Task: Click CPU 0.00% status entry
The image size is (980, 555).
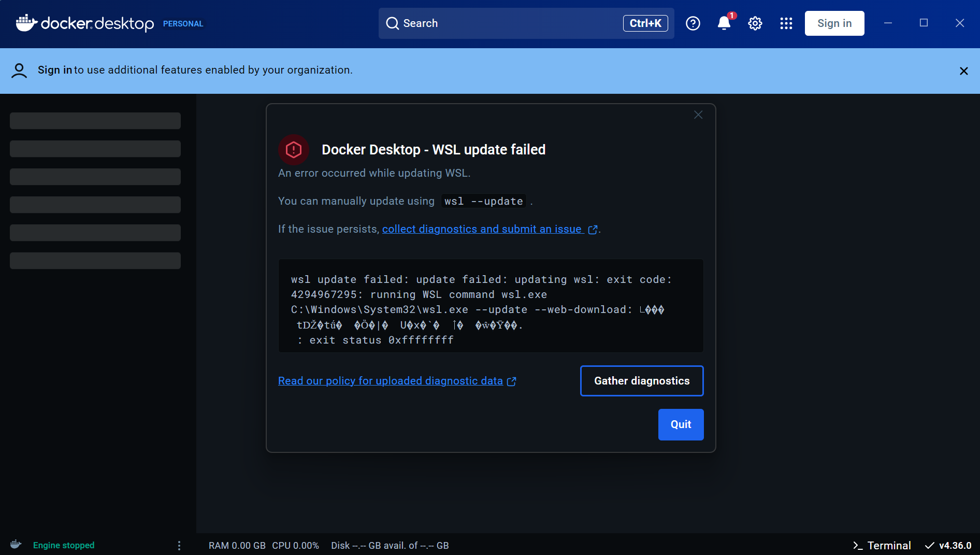Action: [295, 546]
